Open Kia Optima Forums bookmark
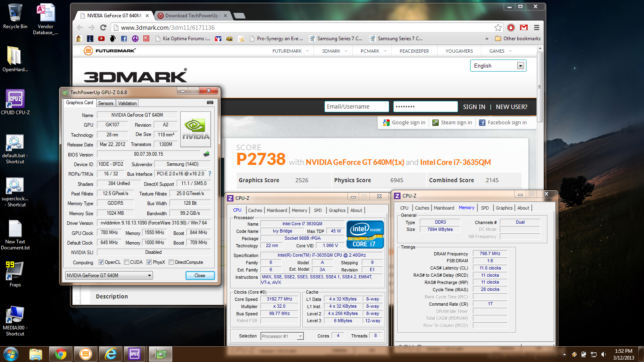Image resolution: width=644 pixels, height=362 pixels. tap(182, 39)
